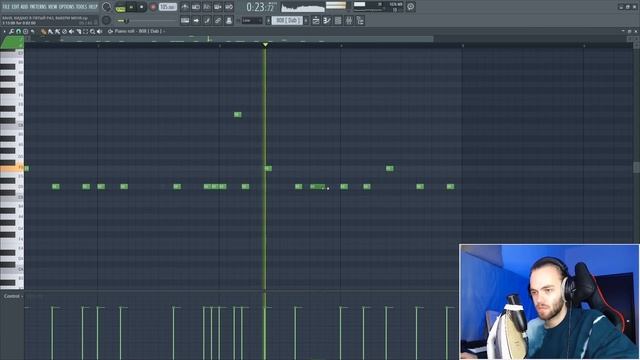The height and width of the screenshot is (360, 640).
Task: Open the Channel rack shortcut
Action: point(338,20)
